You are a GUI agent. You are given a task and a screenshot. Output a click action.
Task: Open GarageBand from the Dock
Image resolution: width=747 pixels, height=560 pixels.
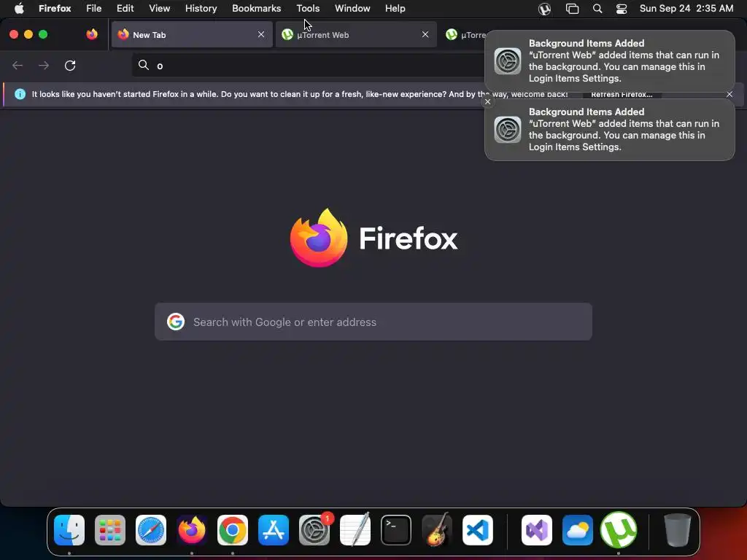[437, 529]
